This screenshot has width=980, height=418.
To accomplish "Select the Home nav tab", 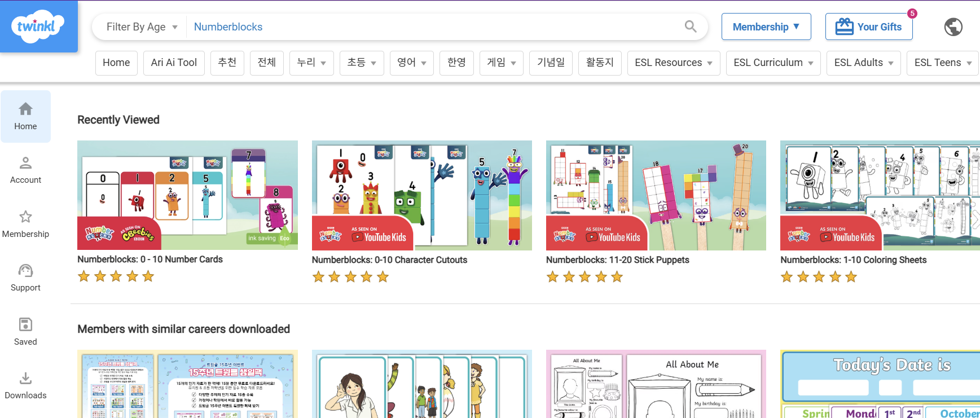I will point(116,63).
